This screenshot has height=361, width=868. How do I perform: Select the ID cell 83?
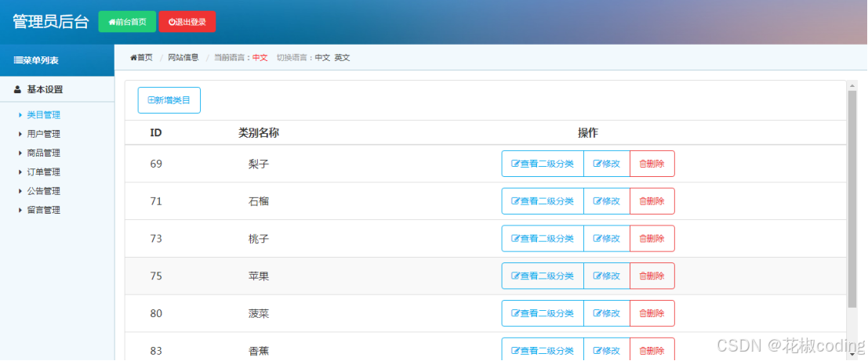(156, 351)
